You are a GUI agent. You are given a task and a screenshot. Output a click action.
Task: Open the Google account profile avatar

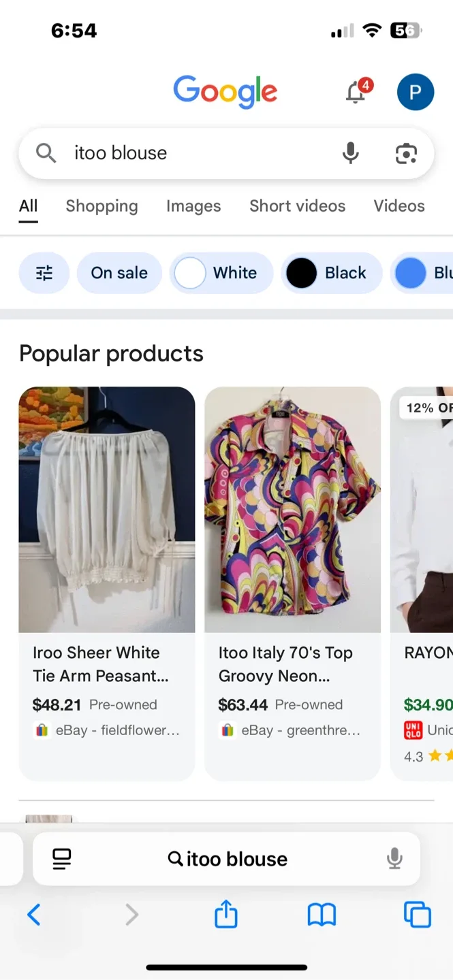(x=415, y=92)
